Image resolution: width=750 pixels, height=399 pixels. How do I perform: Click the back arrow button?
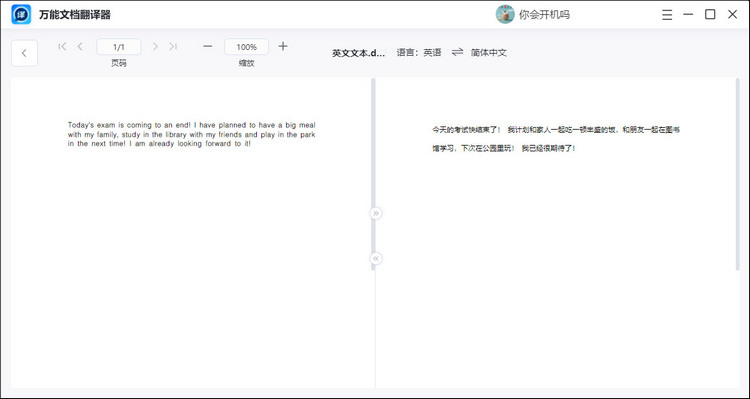point(24,53)
